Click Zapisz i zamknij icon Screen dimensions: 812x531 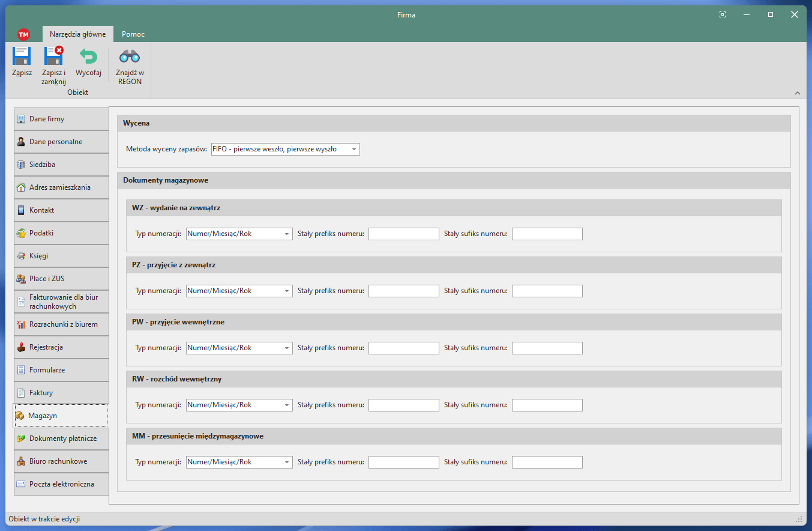pos(53,57)
